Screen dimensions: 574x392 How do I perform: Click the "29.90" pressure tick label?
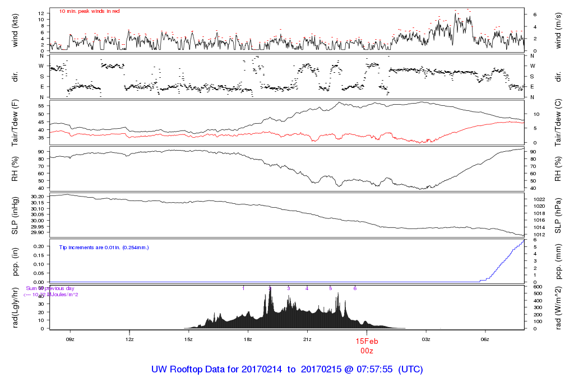[38, 232]
